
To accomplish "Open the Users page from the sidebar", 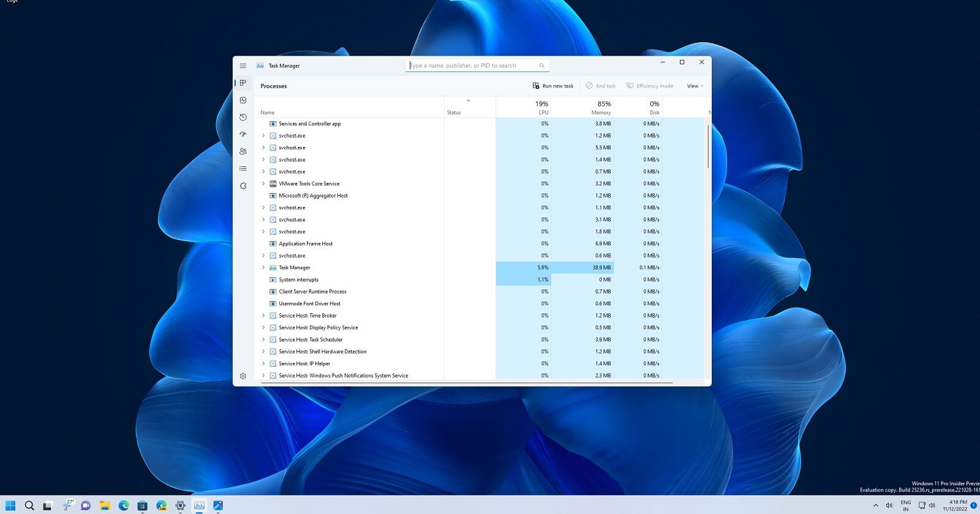I will tap(243, 151).
